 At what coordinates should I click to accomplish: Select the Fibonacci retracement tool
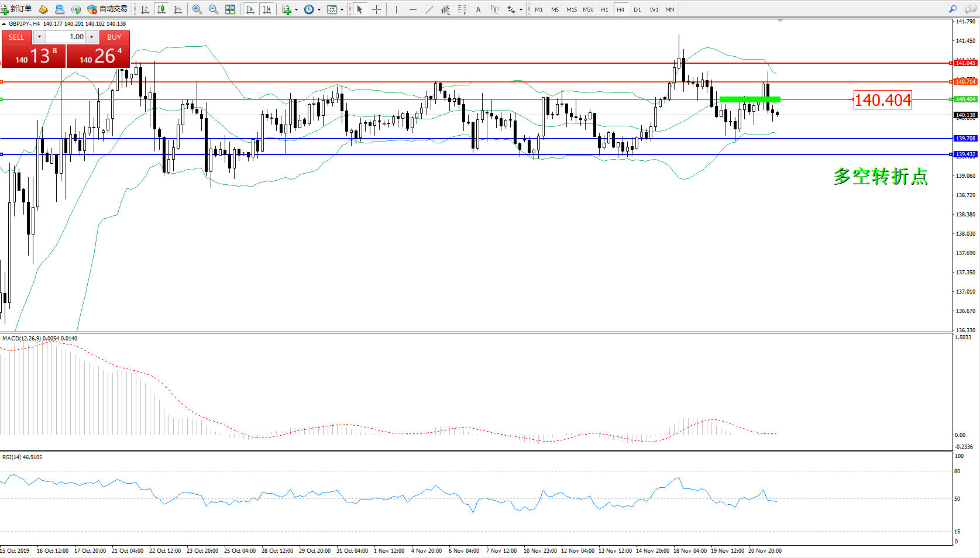pyautogui.click(x=462, y=9)
